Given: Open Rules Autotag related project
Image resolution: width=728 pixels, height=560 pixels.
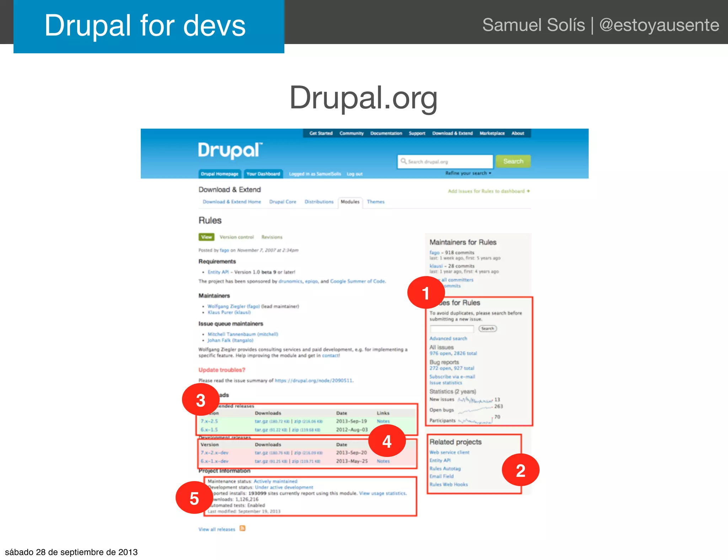Looking at the screenshot, I should (x=445, y=469).
